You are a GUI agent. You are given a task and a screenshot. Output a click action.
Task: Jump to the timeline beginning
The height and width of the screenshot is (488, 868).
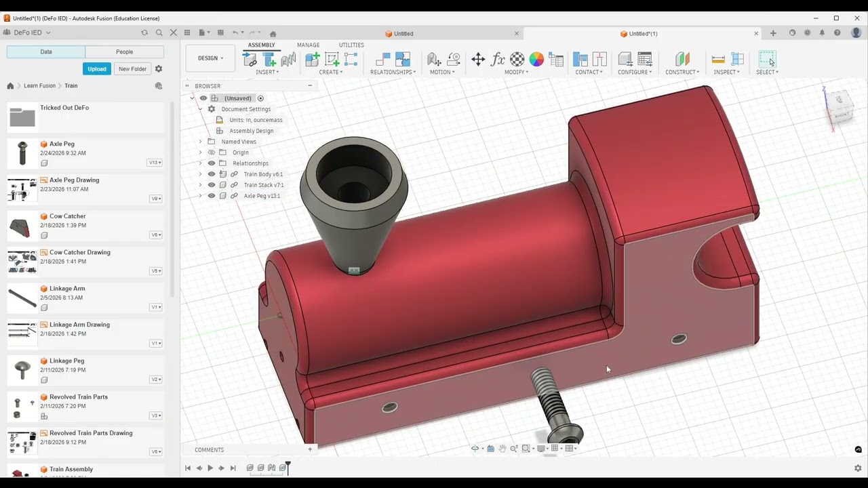tap(188, 468)
